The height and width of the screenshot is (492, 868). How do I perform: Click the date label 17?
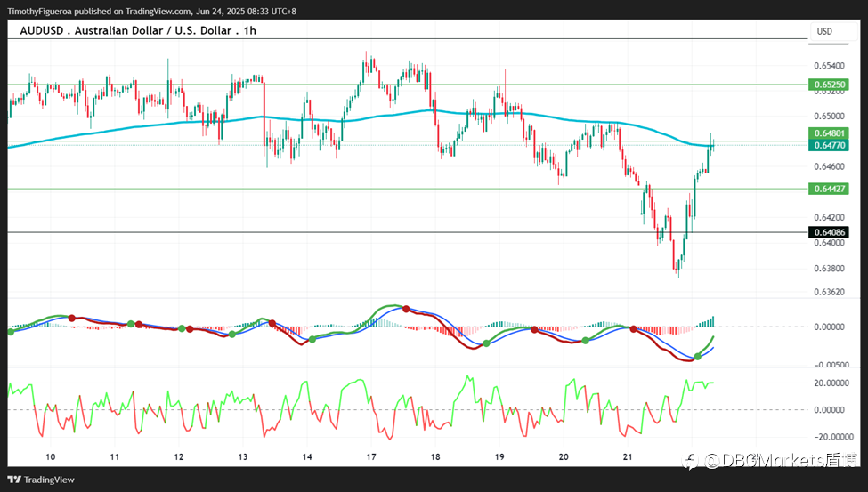click(x=371, y=456)
